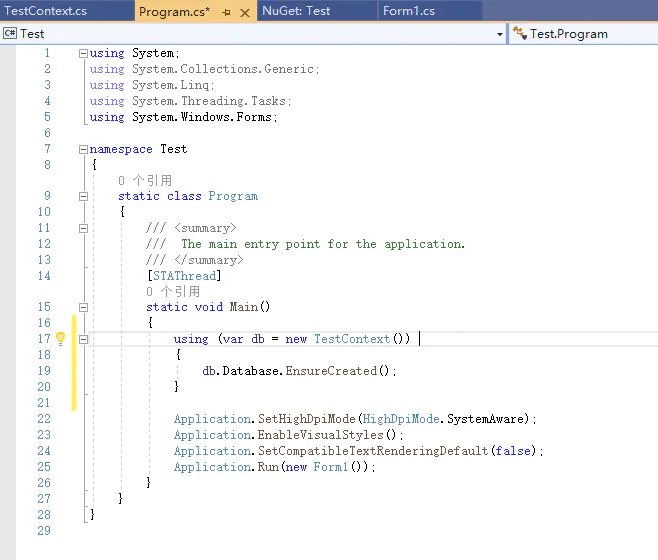Click the Program class name
The height and width of the screenshot is (560, 658).
tap(233, 196)
